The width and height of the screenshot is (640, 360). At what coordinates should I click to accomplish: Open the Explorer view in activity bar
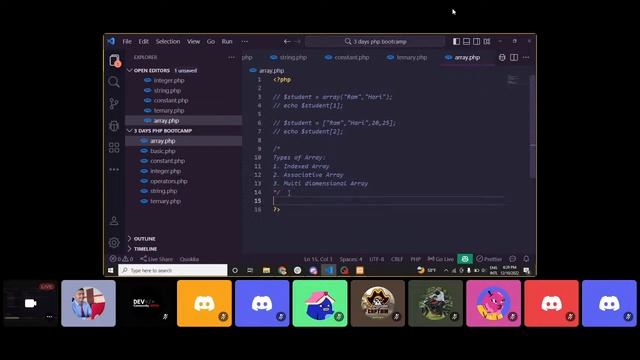114,61
